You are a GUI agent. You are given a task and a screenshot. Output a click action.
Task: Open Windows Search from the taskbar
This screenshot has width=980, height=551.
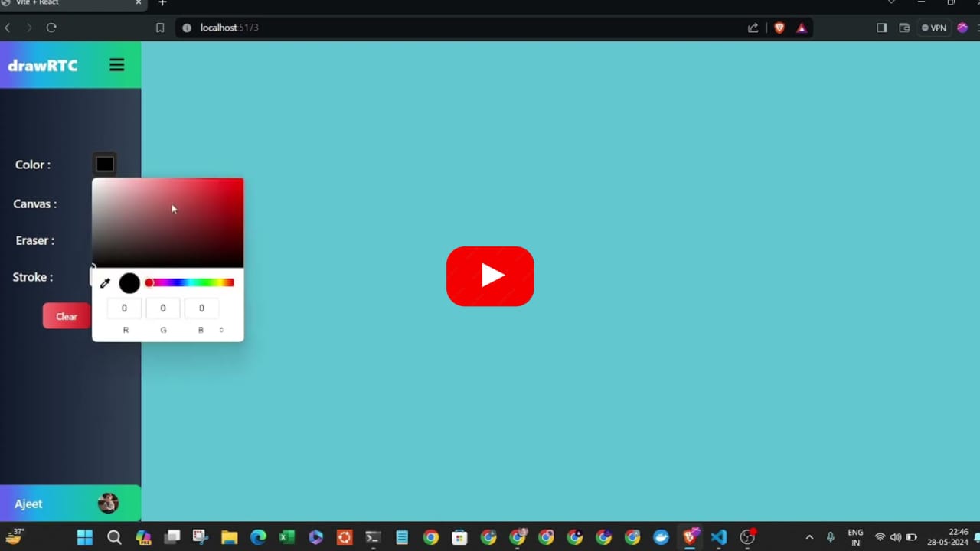114,537
